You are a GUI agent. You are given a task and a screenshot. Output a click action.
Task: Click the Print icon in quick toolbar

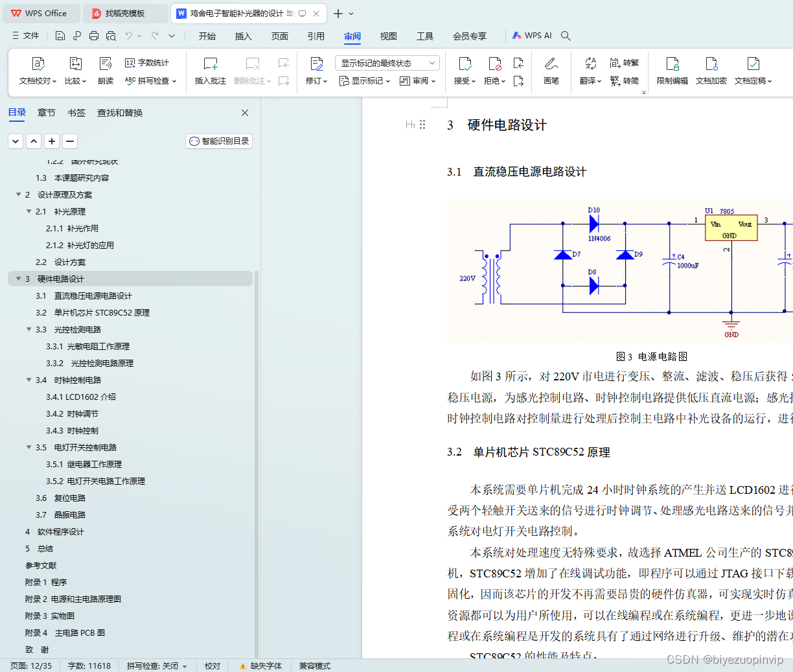coord(94,36)
